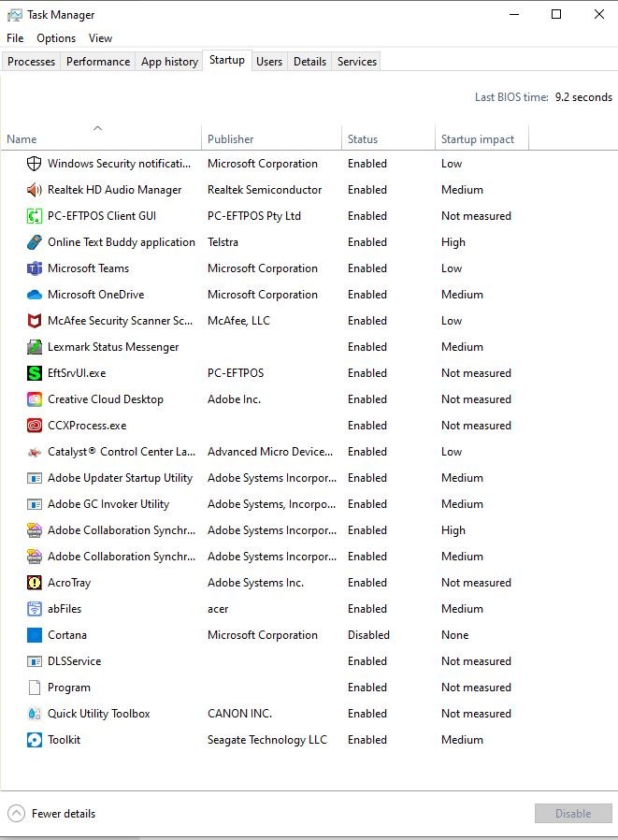This screenshot has width=618, height=840.
Task: Switch to the Users tab
Action: click(269, 62)
